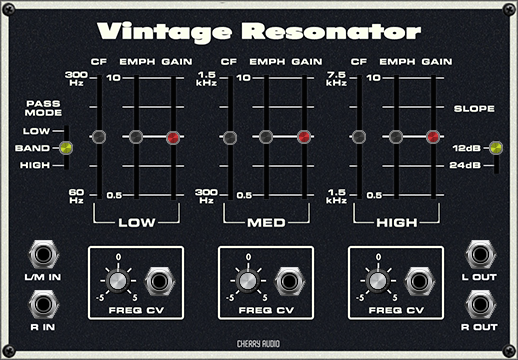Click the 7.5 kHz top mark of HIGH CF
The image size is (518, 360).
tap(337, 79)
